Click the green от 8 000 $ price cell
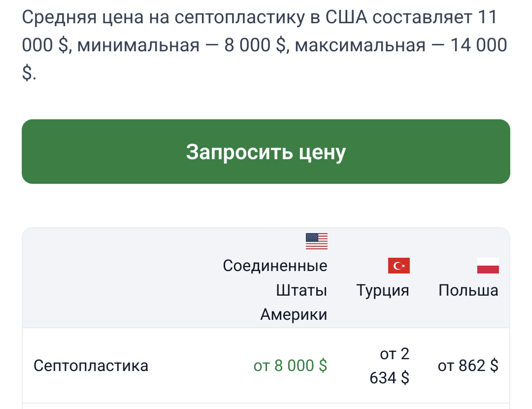This screenshot has width=532, height=409. pyautogui.click(x=290, y=366)
